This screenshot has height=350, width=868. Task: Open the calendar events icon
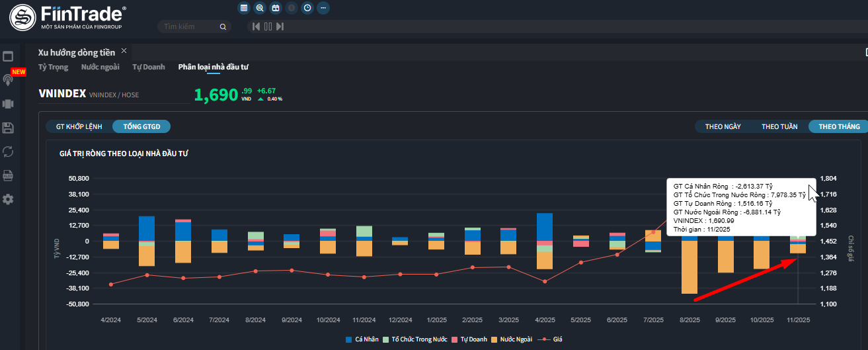(x=276, y=8)
